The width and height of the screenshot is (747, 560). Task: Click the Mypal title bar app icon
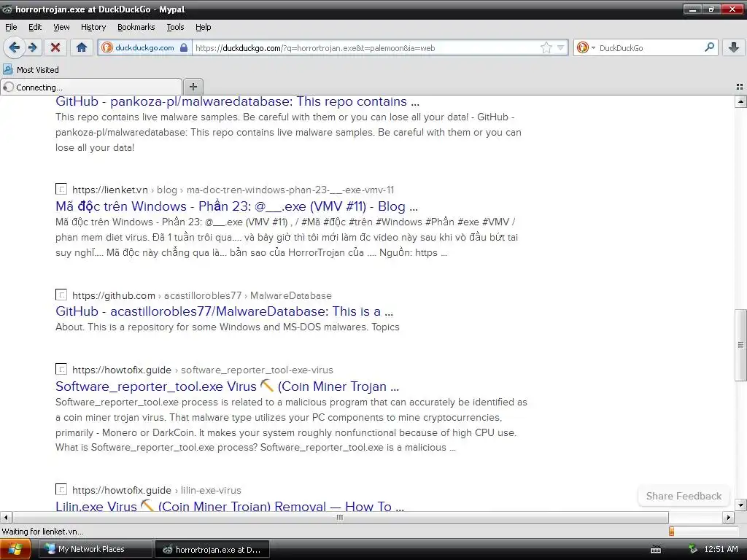pos(7,9)
